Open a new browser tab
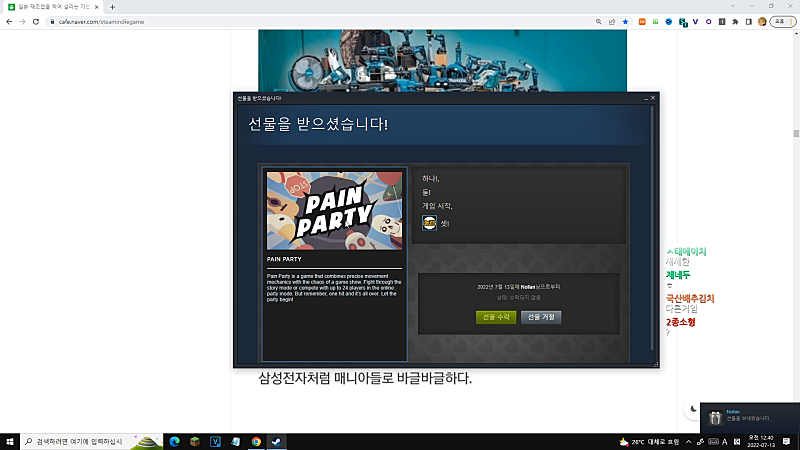The image size is (800, 450). point(112,7)
